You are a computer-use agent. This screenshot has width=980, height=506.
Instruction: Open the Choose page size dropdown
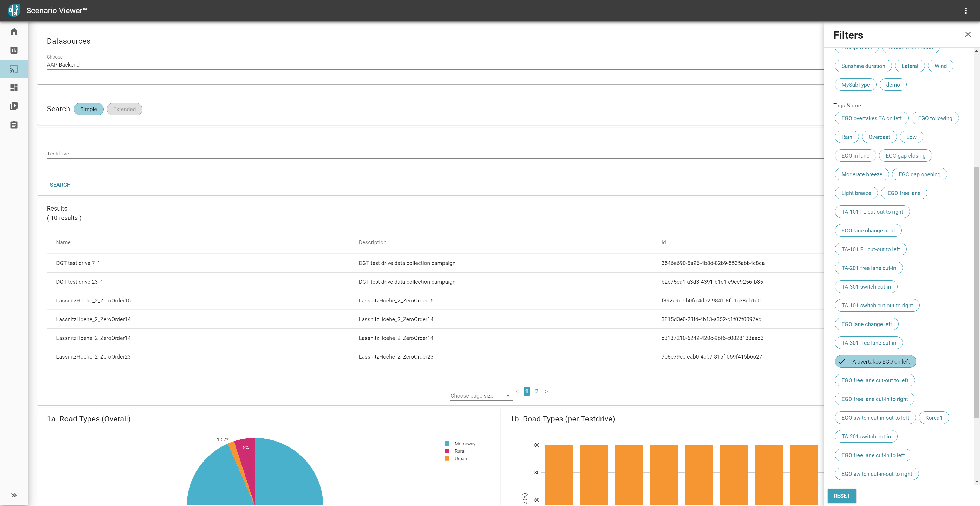[x=481, y=396]
